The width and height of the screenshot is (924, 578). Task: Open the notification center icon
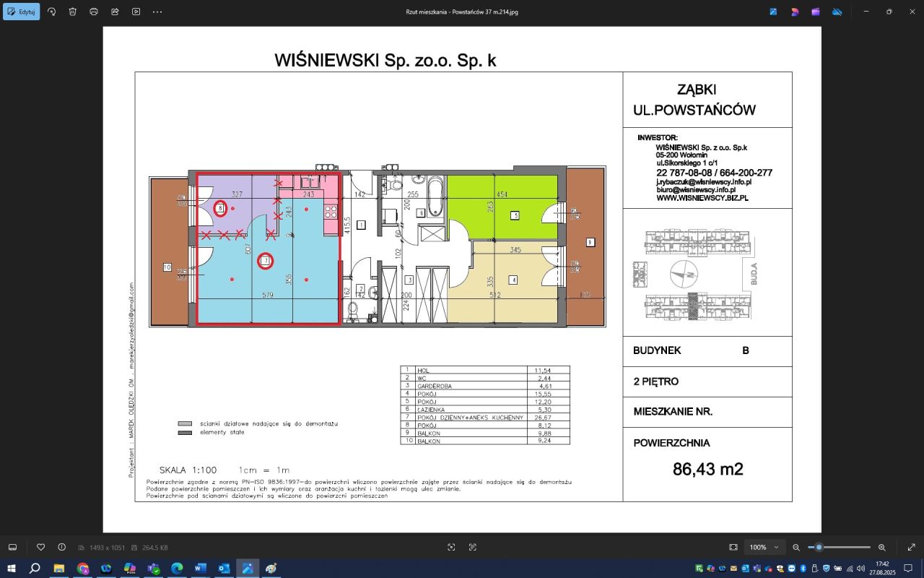click(909, 569)
